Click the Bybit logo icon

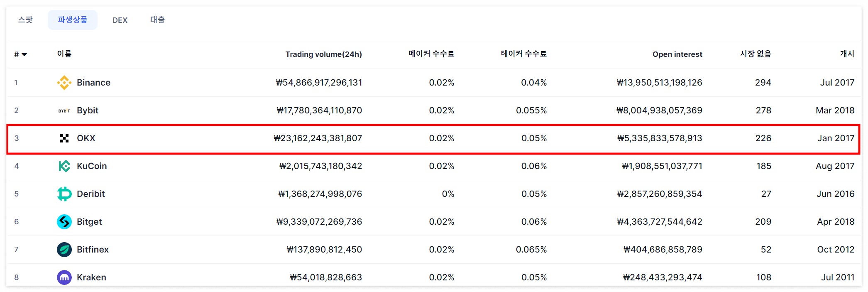64,111
